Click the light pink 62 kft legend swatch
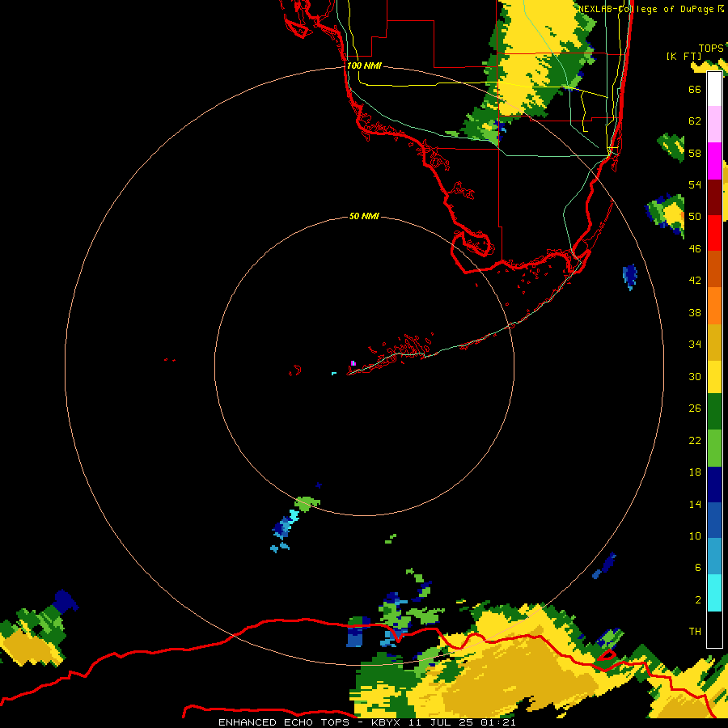 (x=714, y=124)
